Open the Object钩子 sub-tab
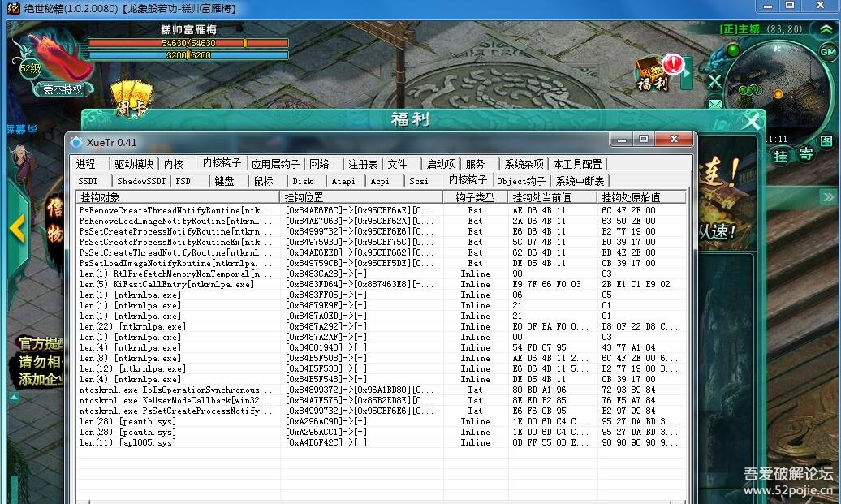 [521, 181]
